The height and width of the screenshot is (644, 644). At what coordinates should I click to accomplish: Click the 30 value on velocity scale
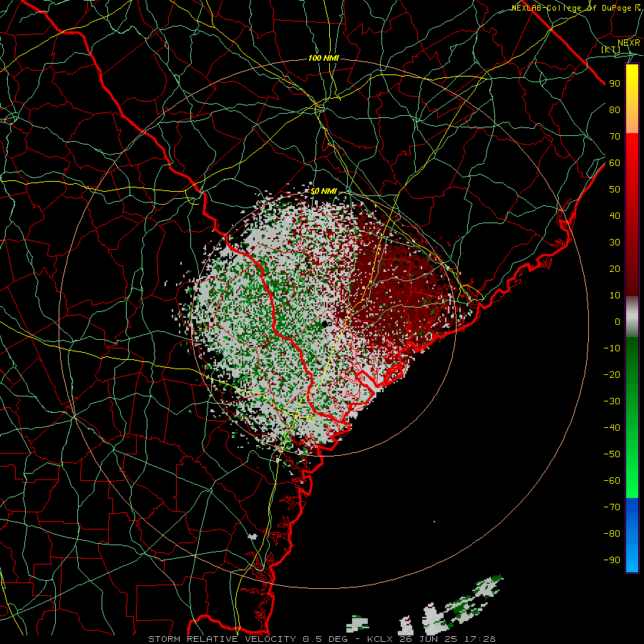tap(615, 243)
